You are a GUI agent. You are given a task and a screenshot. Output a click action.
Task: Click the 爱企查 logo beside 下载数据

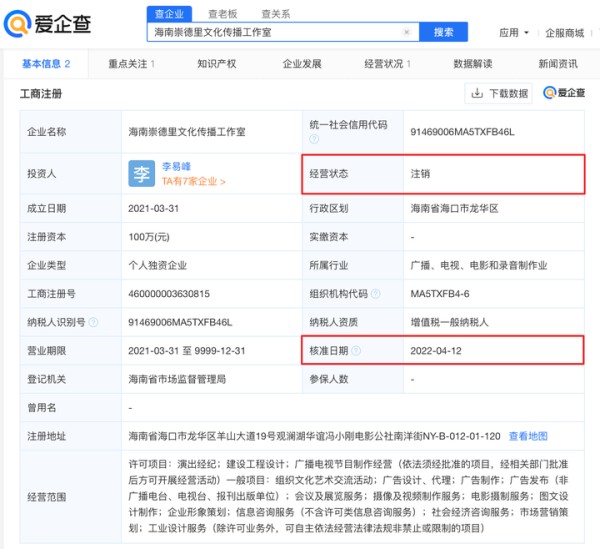(x=564, y=93)
